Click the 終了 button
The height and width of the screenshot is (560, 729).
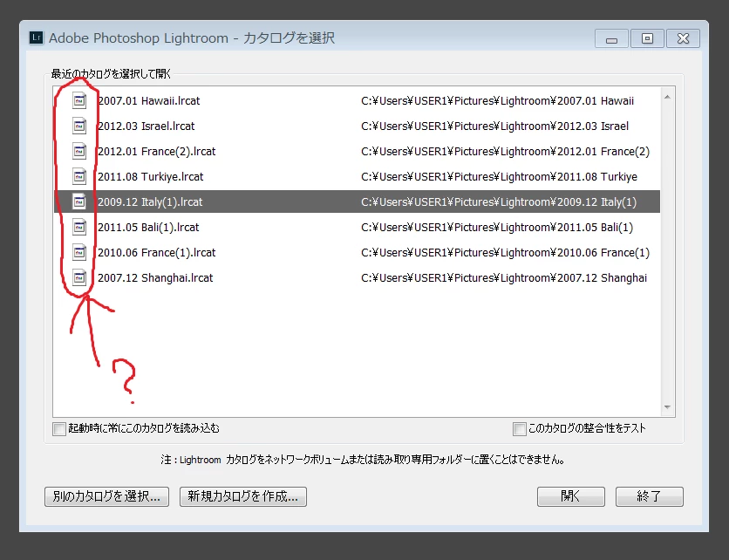(650, 496)
